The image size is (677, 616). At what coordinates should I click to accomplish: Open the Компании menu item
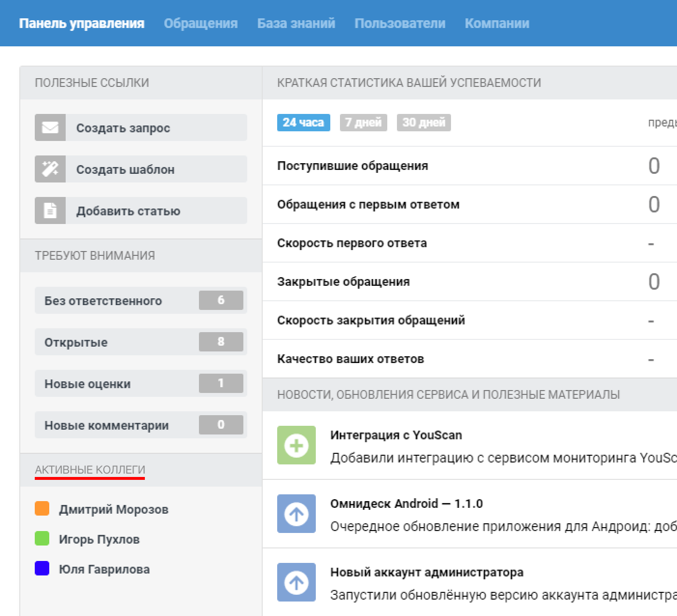[x=497, y=23]
